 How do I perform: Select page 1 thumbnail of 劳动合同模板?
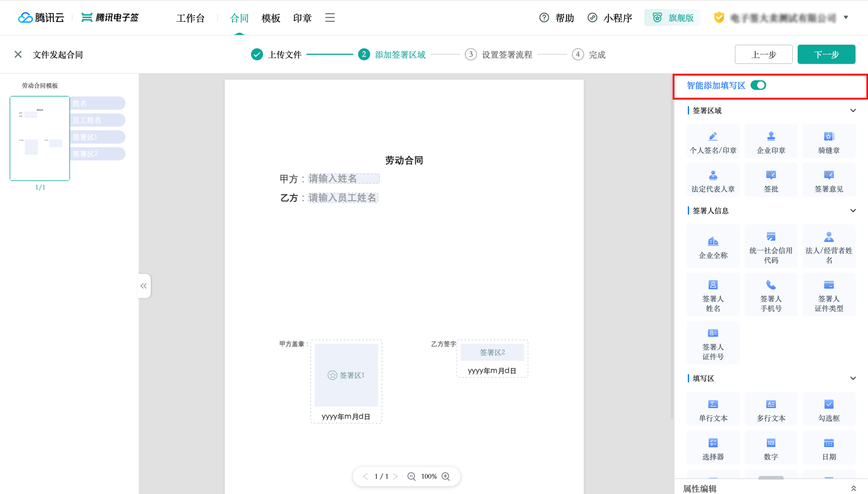pyautogui.click(x=40, y=138)
